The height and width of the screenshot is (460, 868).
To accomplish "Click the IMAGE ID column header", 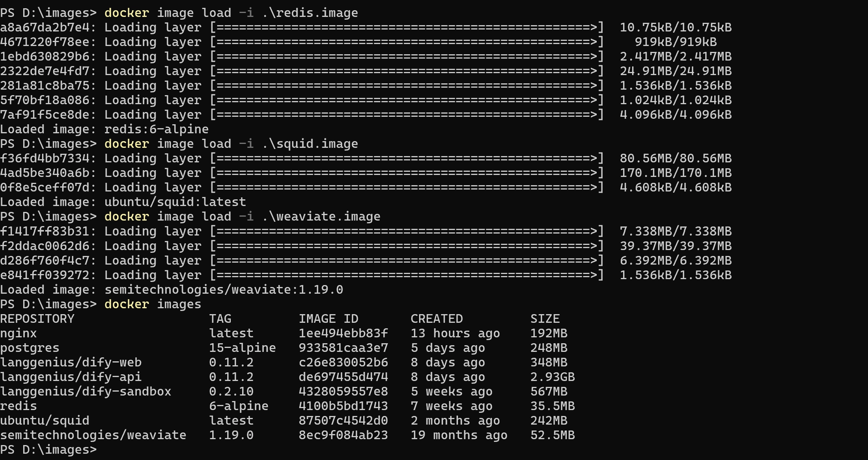I will pyautogui.click(x=328, y=319).
